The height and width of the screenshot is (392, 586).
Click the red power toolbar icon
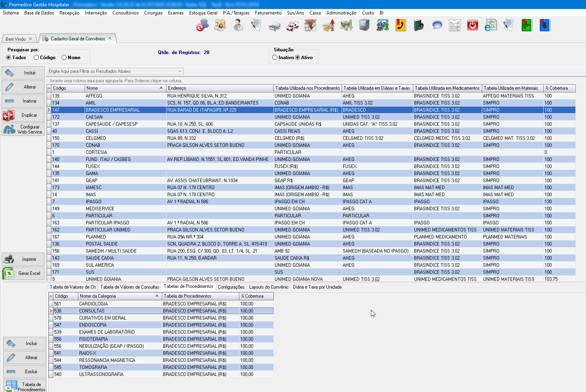(x=473, y=26)
